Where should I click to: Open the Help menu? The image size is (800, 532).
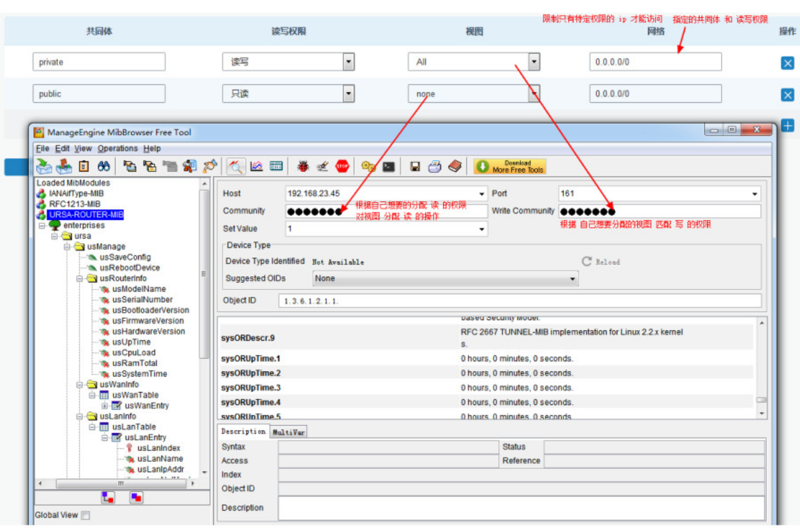tap(152, 149)
